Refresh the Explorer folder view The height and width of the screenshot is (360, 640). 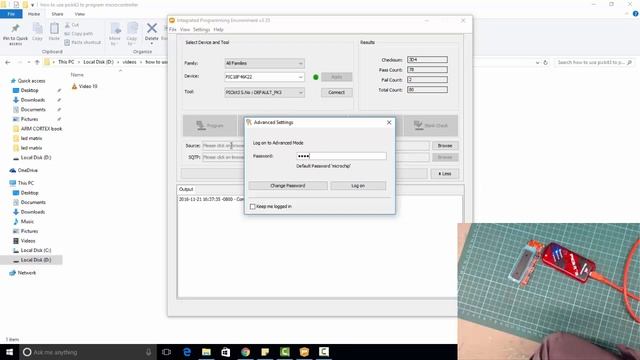coord(545,62)
